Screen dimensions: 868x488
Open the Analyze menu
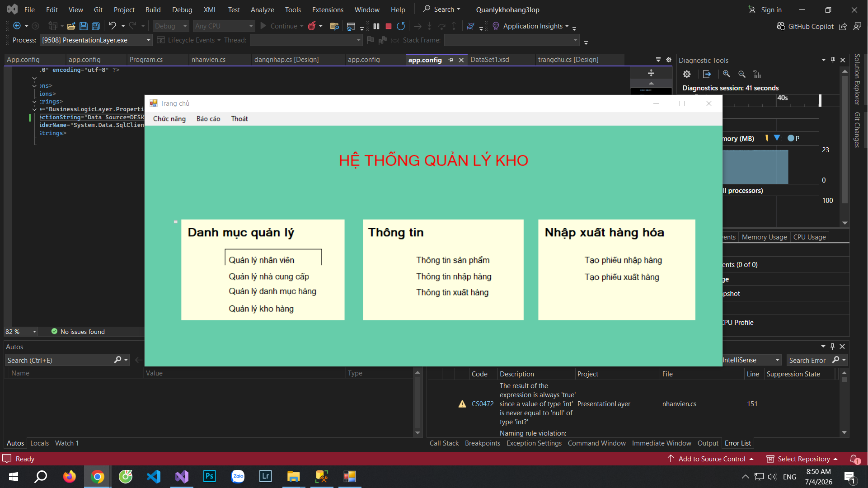262,9
